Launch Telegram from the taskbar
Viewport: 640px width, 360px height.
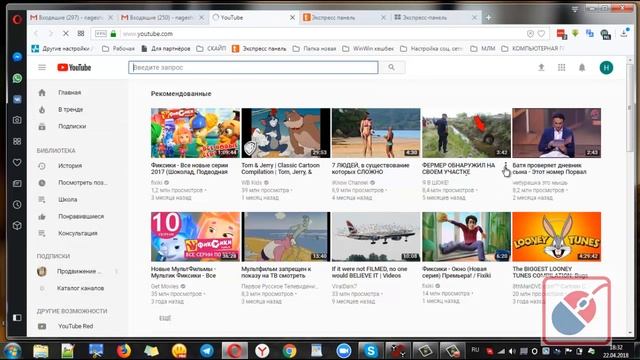coord(207,351)
